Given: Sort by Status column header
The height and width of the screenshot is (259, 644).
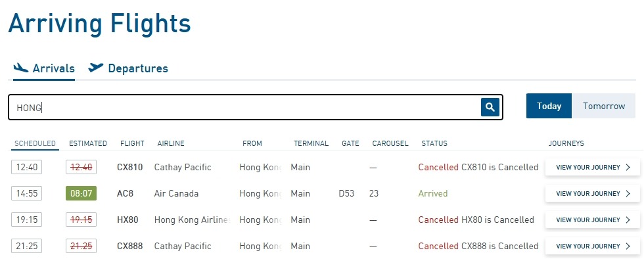Looking at the screenshot, I should pyautogui.click(x=434, y=143).
